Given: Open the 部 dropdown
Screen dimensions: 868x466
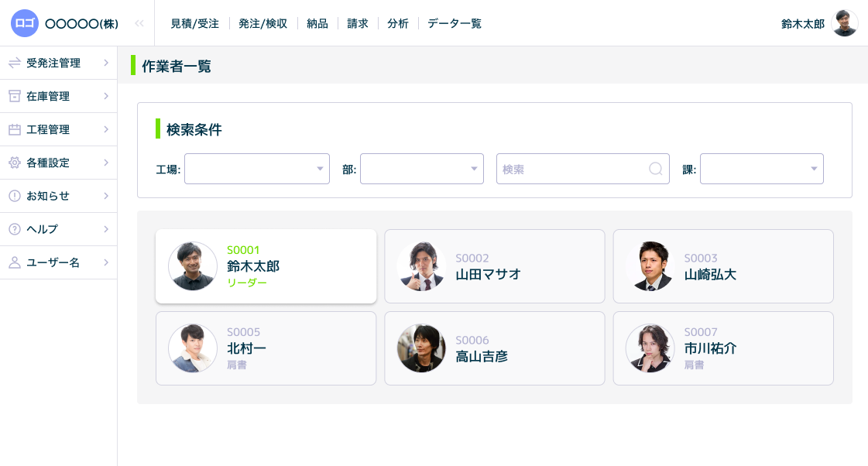Looking at the screenshot, I should coord(422,169).
